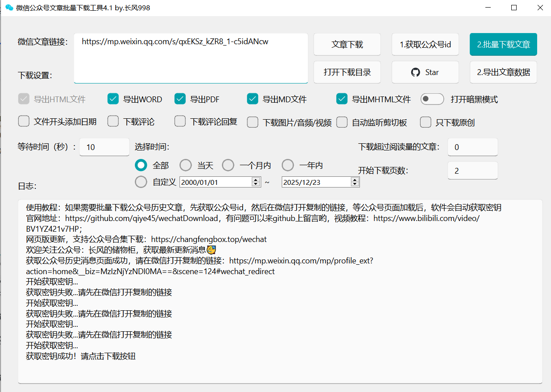Increment the 2000/01/01 start date spinner
Image resolution: width=551 pixels, height=392 pixels.
tap(255, 179)
